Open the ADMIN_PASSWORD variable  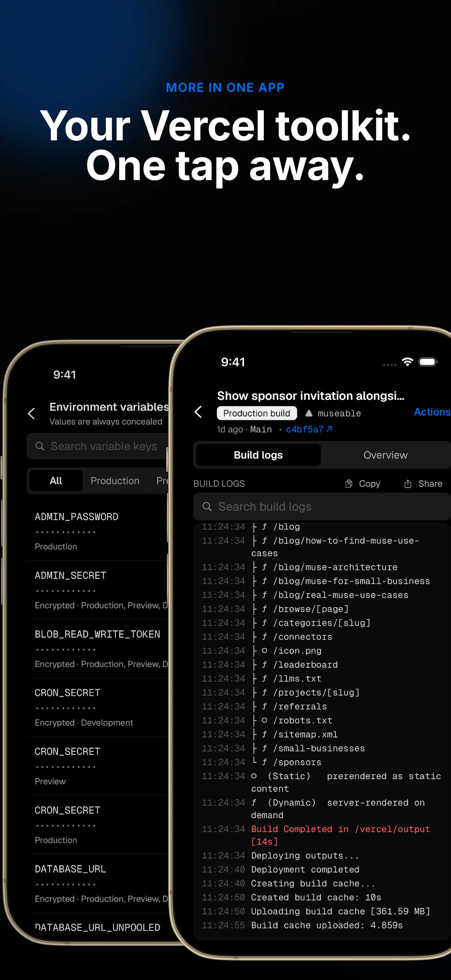pyautogui.click(x=98, y=531)
